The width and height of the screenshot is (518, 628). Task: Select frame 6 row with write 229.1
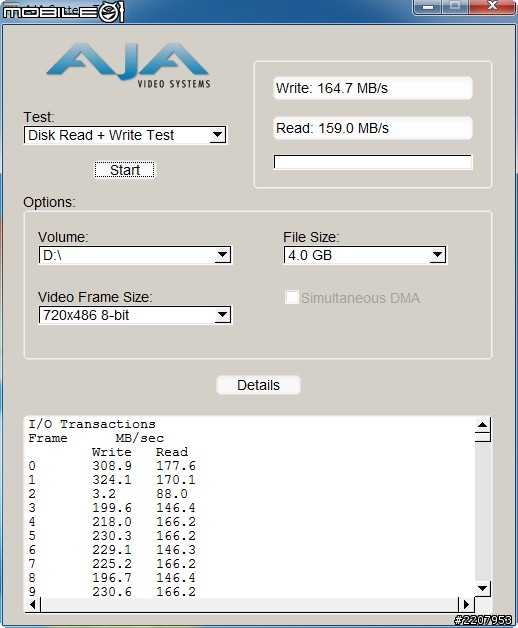click(112, 550)
